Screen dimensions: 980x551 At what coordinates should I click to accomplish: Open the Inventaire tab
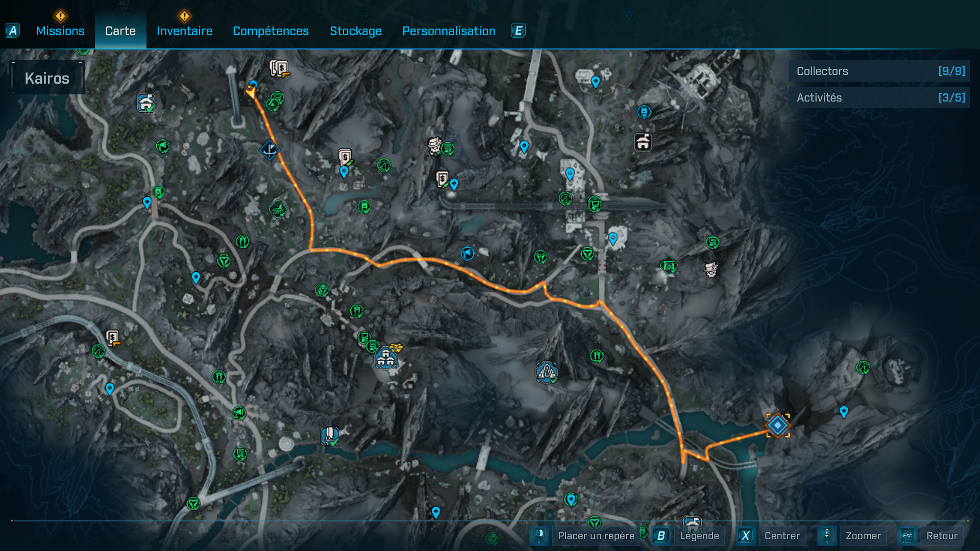coord(184,31)
